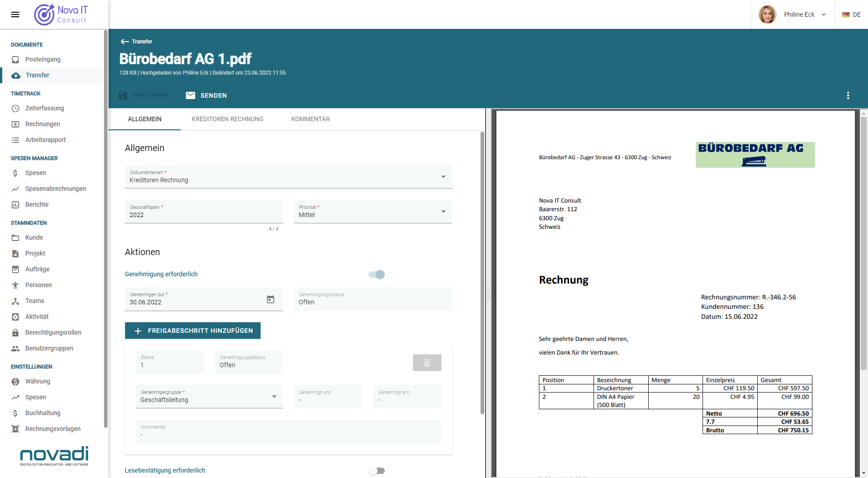Click the Geschäftsjahr input field
The image size is (868, 478).
tap(204, 212)
